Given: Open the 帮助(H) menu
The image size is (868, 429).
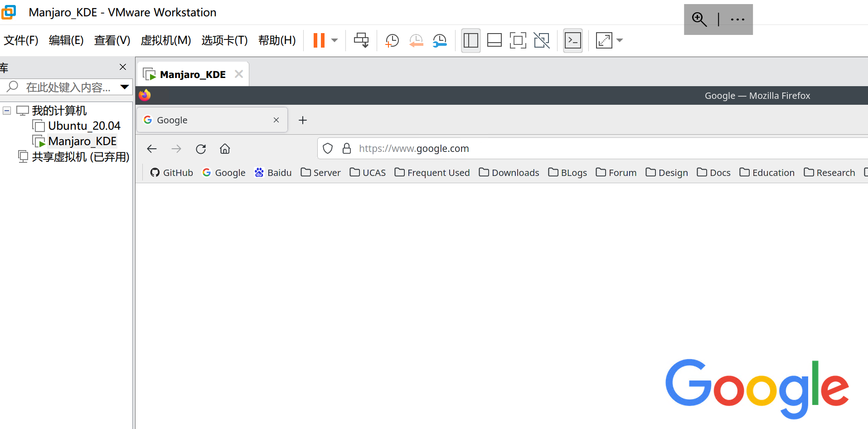Looking at the screenshot, I should point(277,40).
